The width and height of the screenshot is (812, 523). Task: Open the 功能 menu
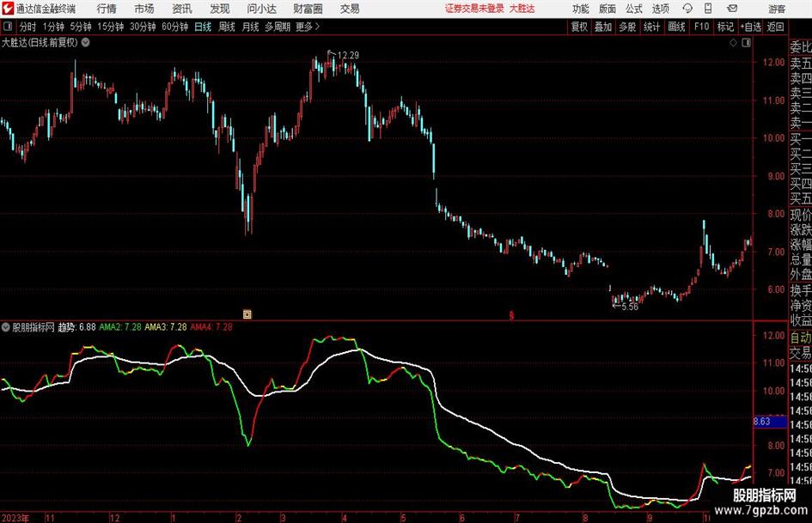[x=581, y=9]
